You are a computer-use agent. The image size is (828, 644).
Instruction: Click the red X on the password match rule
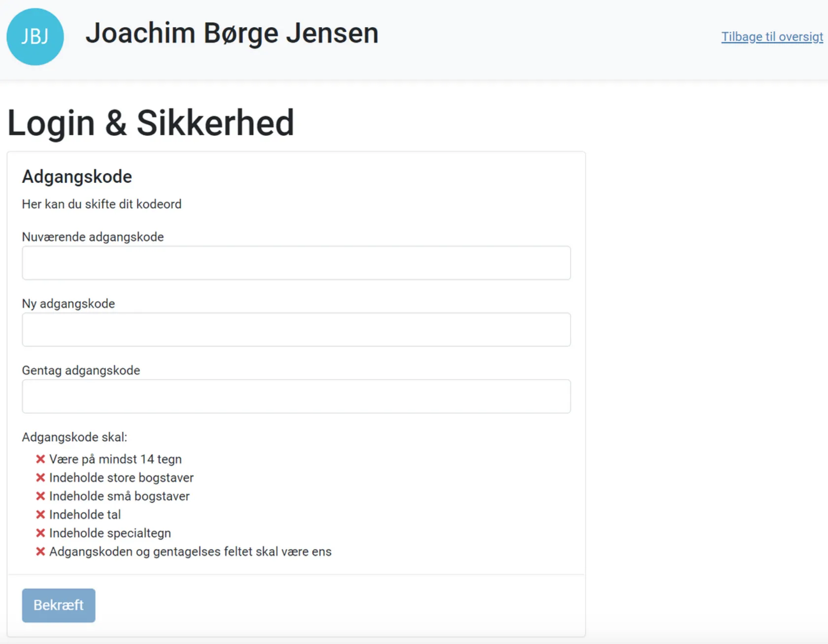coord(40,551)
